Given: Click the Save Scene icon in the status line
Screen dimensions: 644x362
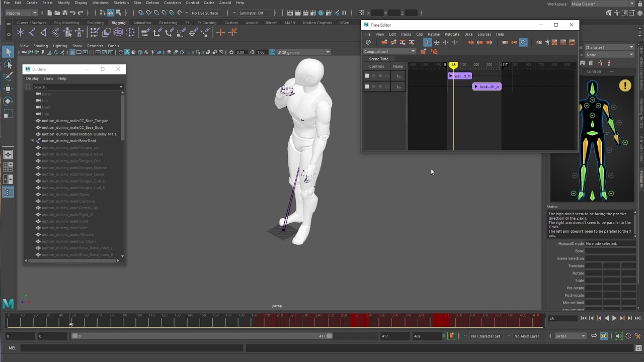Looking at the screenshot, I should coord(65,13).
